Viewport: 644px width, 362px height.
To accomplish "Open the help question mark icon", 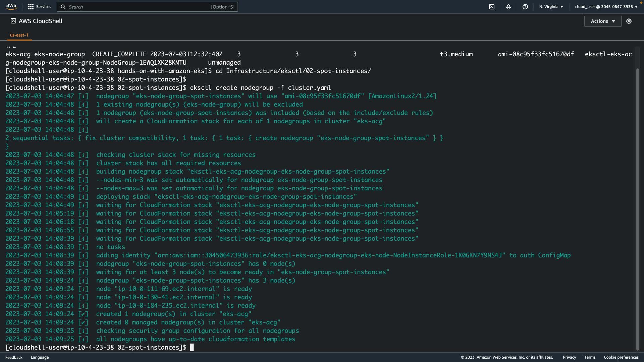I will [525, 7].
